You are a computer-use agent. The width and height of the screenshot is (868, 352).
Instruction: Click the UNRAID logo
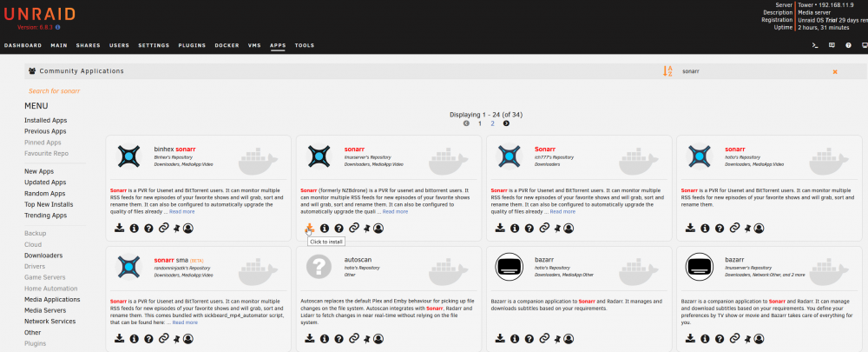[x=40, y=14]
